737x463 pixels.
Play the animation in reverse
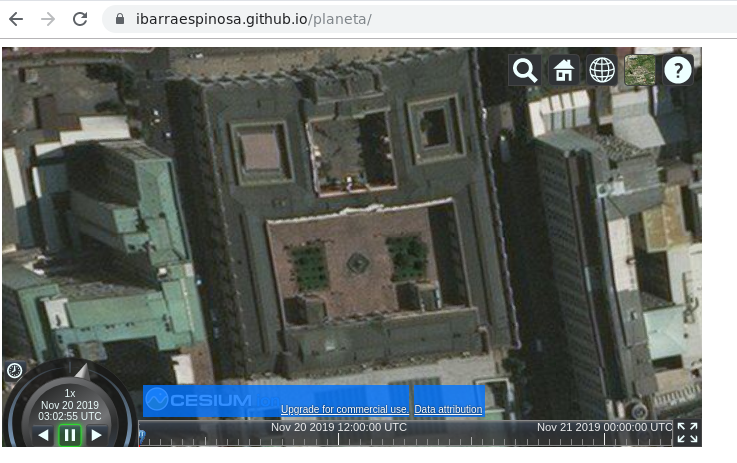click(43, 435)
